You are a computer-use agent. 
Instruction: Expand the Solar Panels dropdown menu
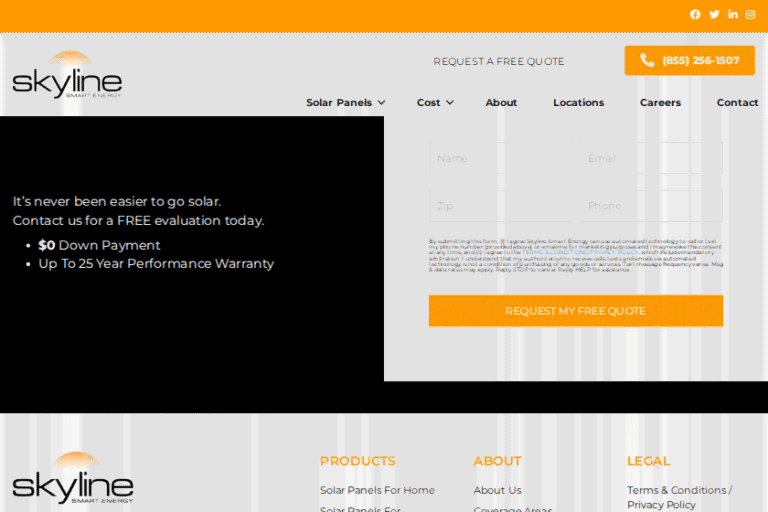pyautogui.click(x=345, y=102)
